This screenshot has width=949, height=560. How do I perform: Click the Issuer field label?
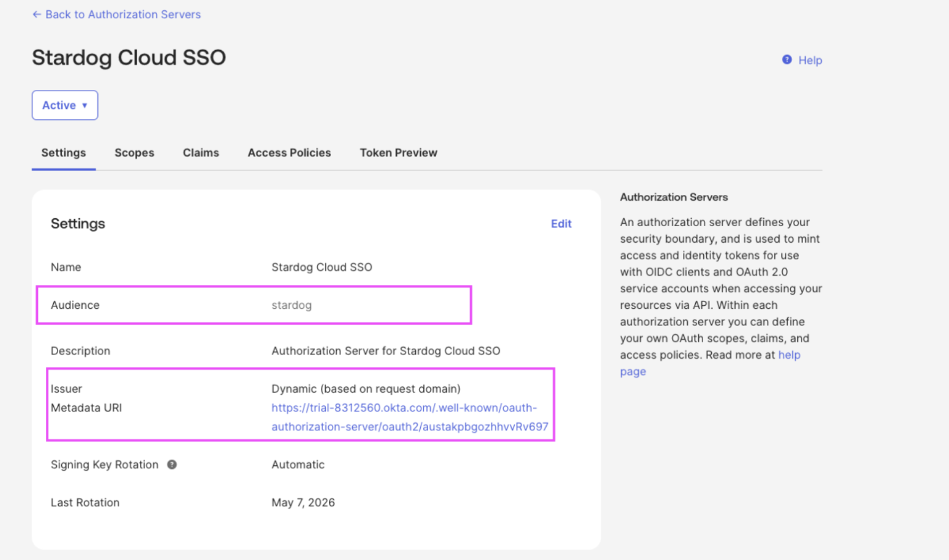pos(66,389)
